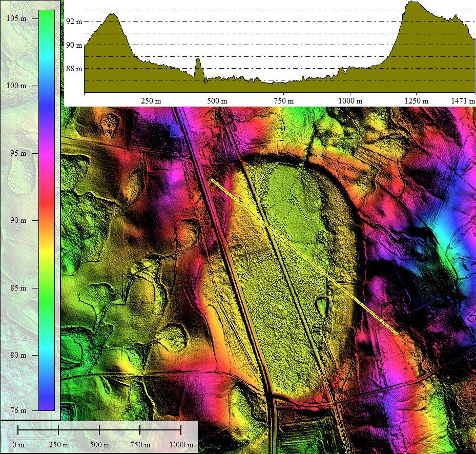Click the 1000 m profile distance label
Viewport: 476px width, 454px height.
350,101
